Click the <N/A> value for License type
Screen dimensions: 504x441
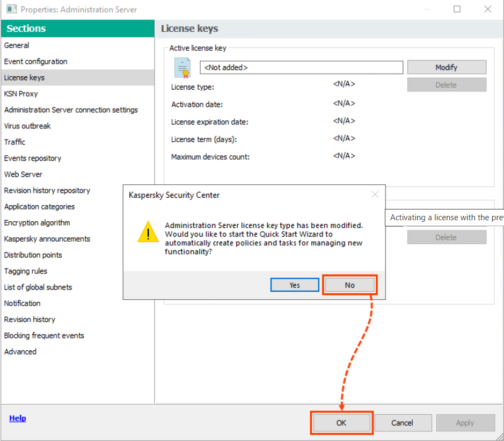[344, 84]
